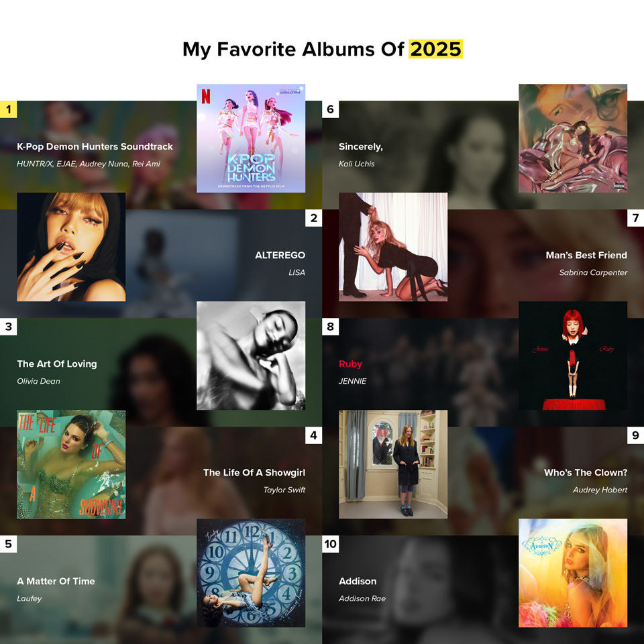Viewport: 644px width, 644px height.
Task: Open the Audrey Hobert artist name
Action: (600, 490)
